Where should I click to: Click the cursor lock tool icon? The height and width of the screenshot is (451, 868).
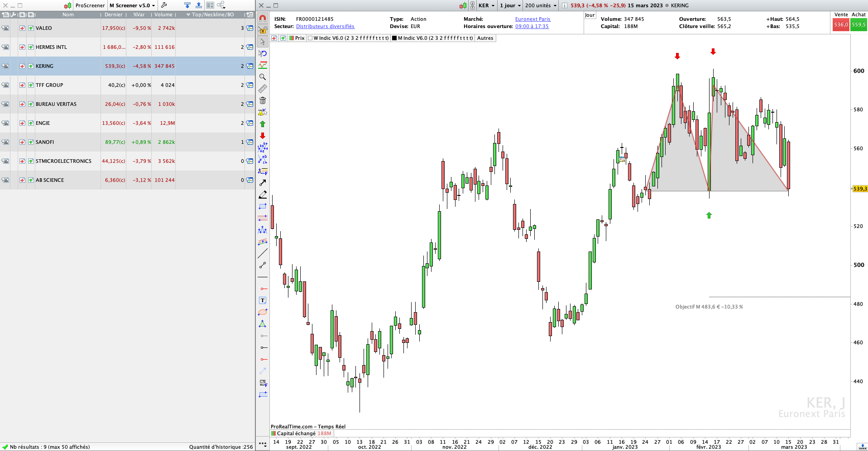263,30
